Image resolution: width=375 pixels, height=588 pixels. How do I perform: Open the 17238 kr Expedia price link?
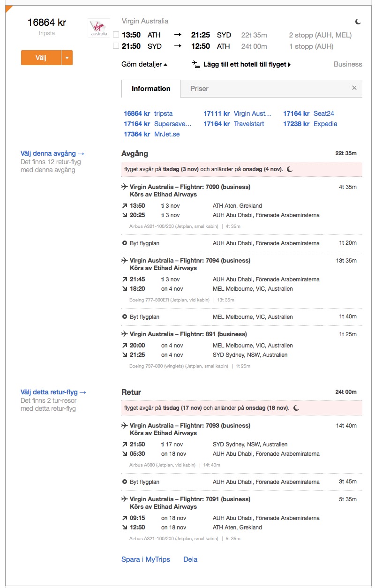tap(310, 124)
